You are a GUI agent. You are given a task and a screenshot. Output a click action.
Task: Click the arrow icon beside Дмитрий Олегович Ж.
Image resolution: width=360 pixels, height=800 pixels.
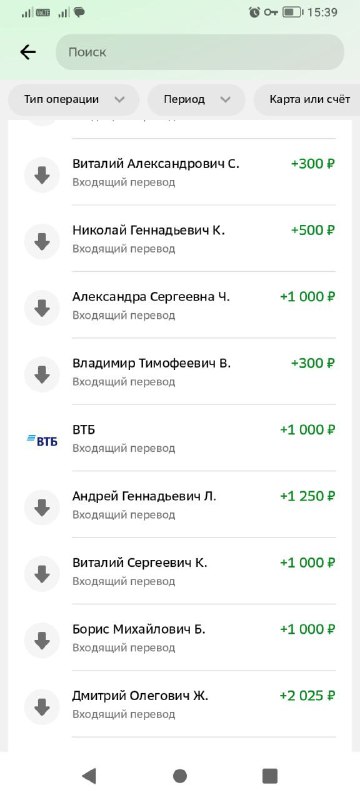[42, 707]
